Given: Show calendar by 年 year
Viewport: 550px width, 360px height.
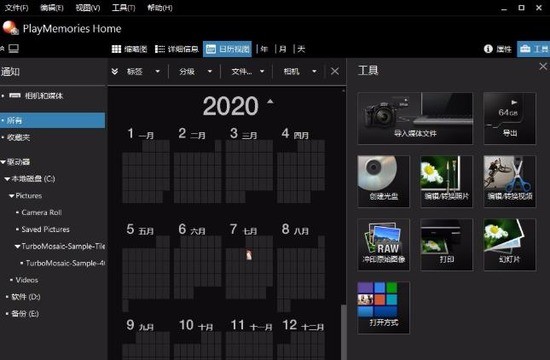Looking at the screenshot, I should pyautogui.click(x=264, y=49).
